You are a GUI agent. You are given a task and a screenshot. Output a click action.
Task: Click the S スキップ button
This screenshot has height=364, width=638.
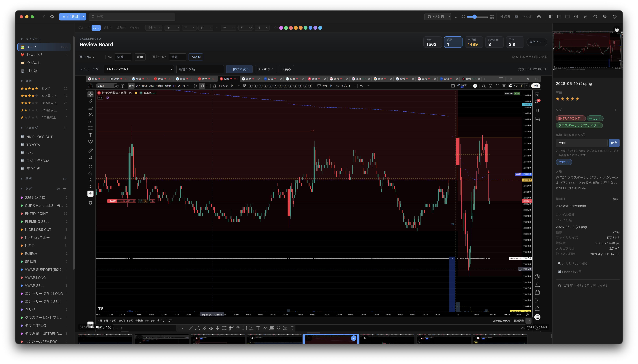pos(266,69)
